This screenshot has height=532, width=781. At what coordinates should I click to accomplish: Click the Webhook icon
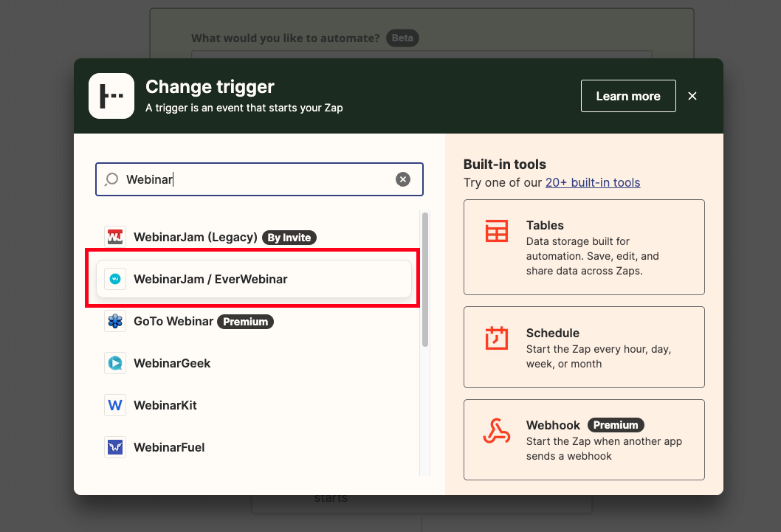496,432
